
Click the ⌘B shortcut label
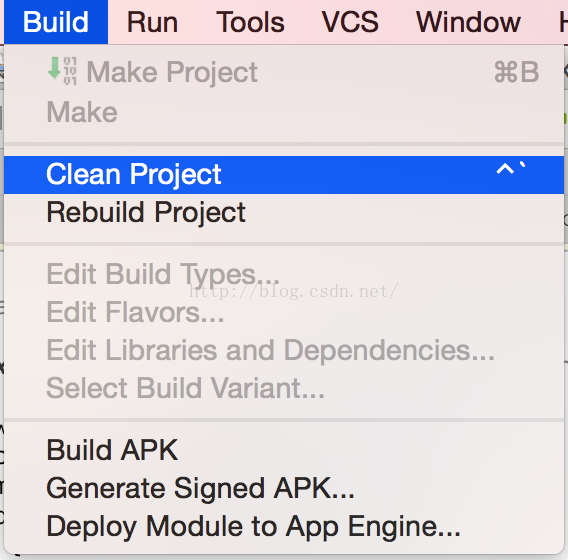pos(517,72)
